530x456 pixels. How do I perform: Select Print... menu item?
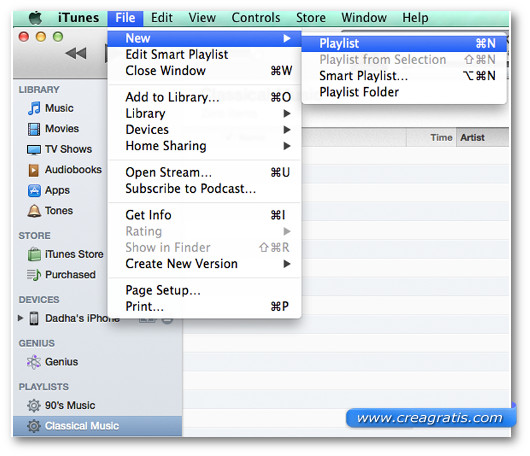point(205,307)
